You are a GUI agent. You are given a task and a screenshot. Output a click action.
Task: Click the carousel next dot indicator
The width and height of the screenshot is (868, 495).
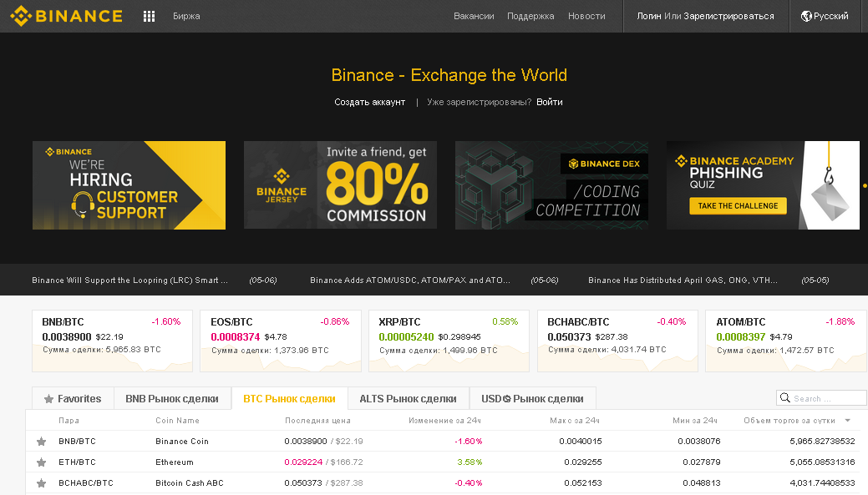pyautogui.click(x=865, y=186)
